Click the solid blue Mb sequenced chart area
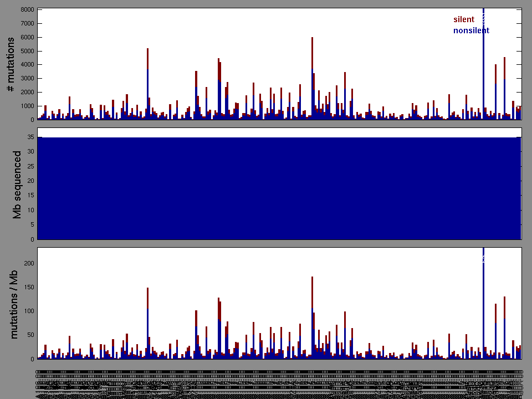 tap(277, 188)
